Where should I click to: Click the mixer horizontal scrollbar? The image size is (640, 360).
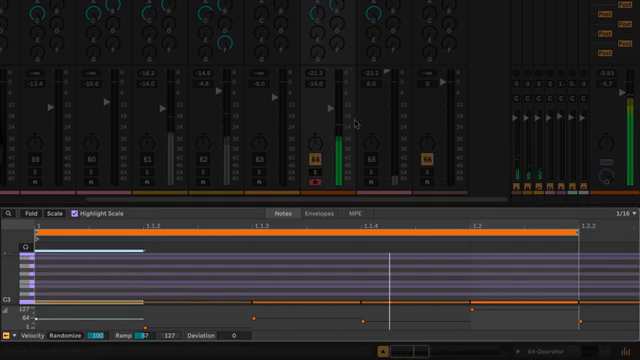point(297,199)
